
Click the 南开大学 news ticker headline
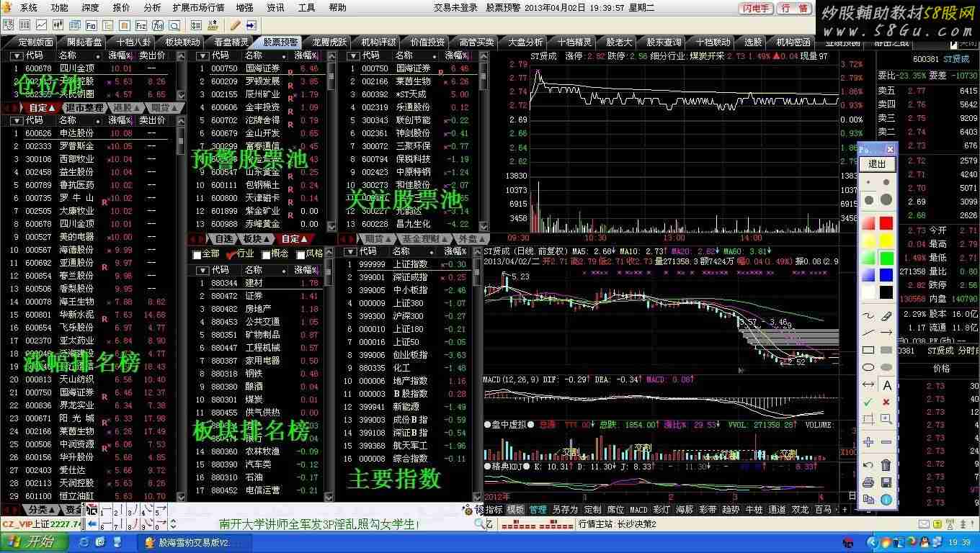(x=319, y=524)
